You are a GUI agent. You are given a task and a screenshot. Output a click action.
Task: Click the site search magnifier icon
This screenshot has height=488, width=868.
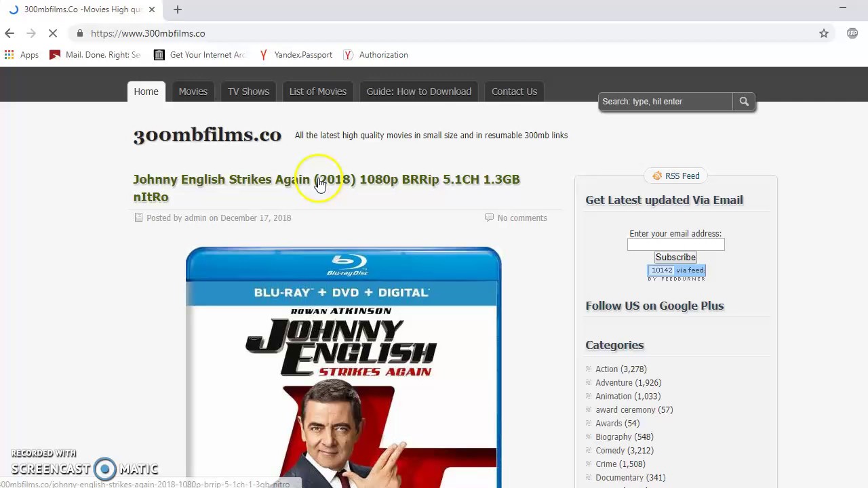744,102
